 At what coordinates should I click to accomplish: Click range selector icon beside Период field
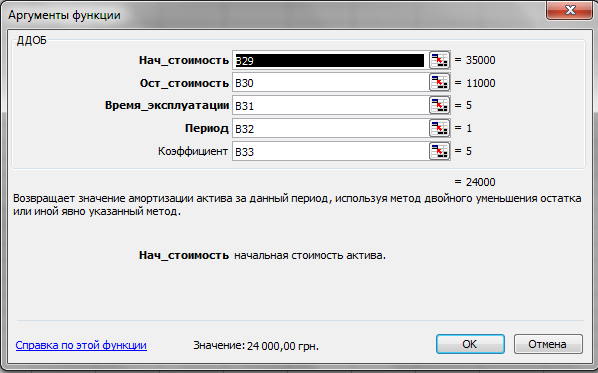point(439,128)
